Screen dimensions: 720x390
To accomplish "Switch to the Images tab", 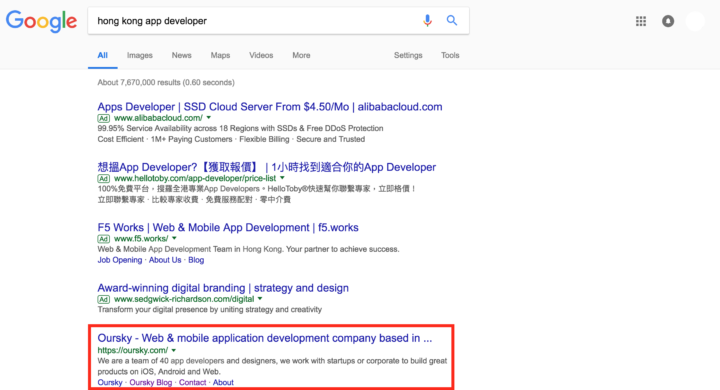I will coord(140,55).
